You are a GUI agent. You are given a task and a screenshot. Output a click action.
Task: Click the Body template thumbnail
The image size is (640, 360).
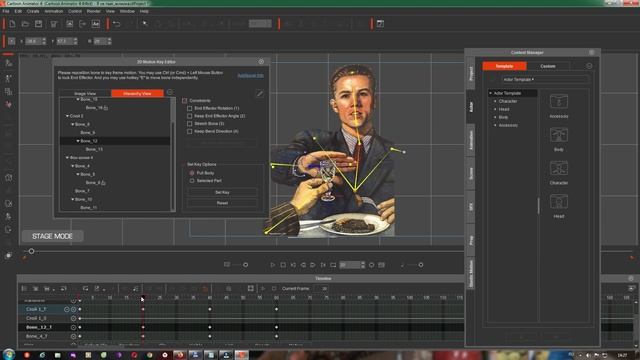click(559, 135)
